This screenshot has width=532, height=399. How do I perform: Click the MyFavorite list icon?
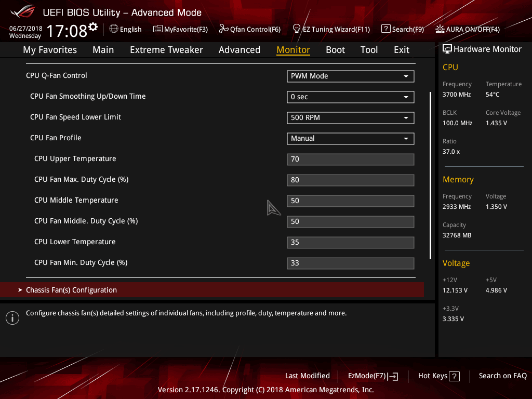tap(158, 29)
